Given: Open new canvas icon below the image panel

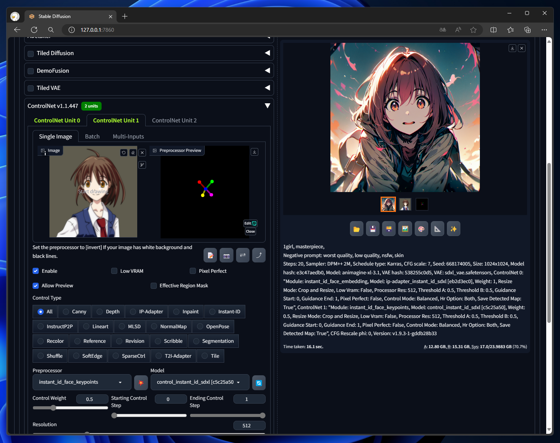Looking at the screenshot, I should [x=210, y=255].
